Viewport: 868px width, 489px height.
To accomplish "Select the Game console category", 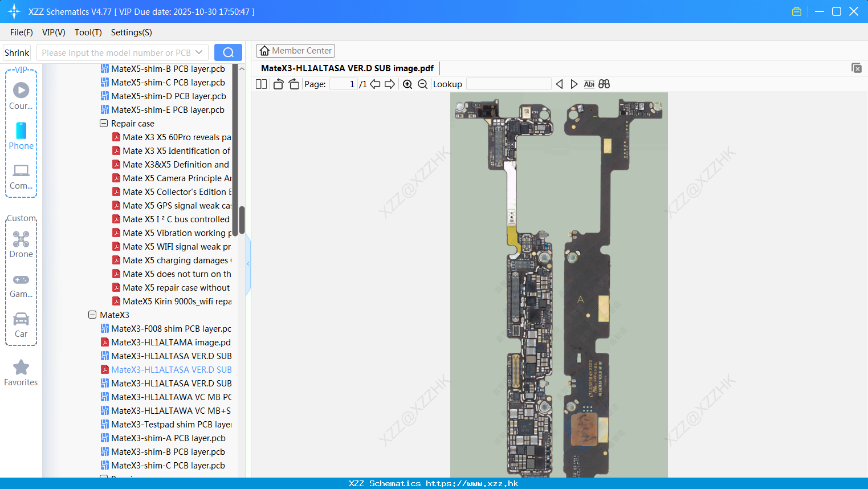I will tap(21, 285).
